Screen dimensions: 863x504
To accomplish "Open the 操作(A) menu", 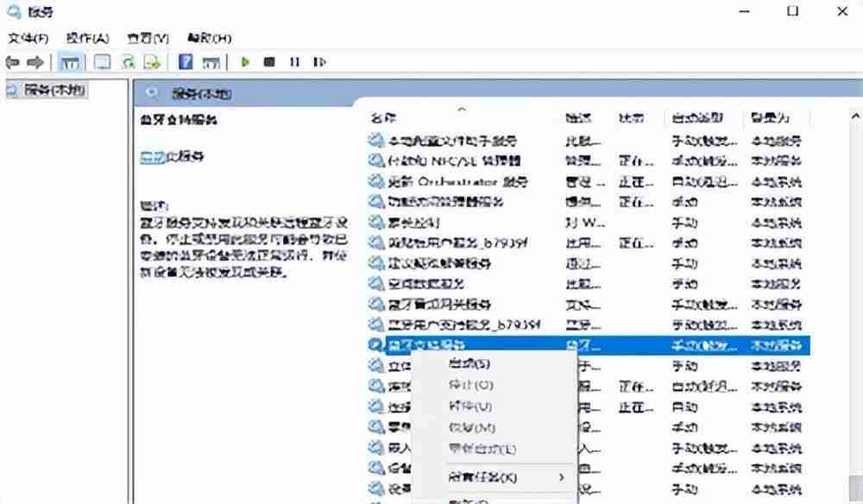I will pos(87,38).
